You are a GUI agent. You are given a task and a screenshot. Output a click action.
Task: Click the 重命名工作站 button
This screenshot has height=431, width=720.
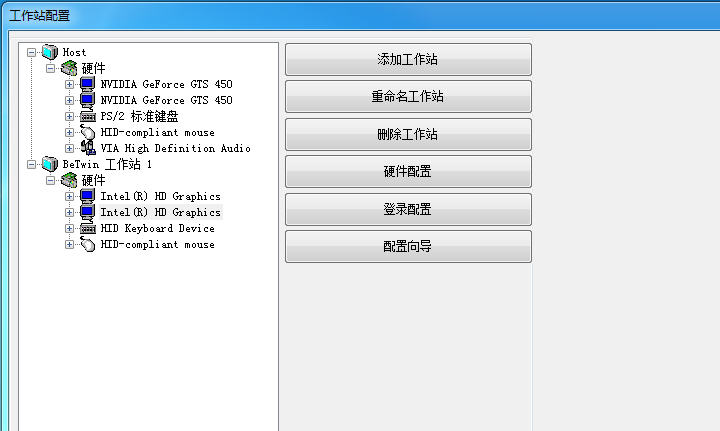tap(408, 97)
